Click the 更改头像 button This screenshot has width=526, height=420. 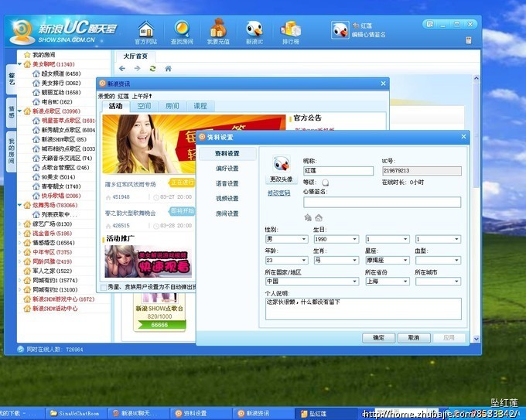(x=281, y=179)
